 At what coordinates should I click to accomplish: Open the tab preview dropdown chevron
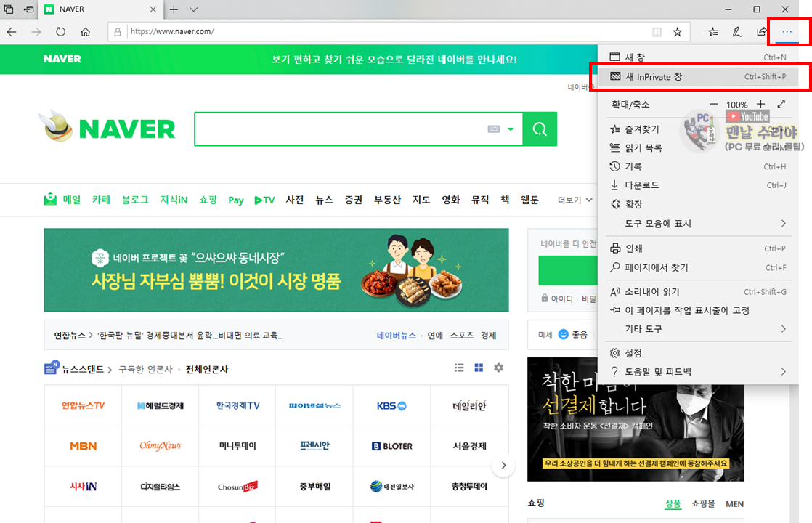[194, 9]
